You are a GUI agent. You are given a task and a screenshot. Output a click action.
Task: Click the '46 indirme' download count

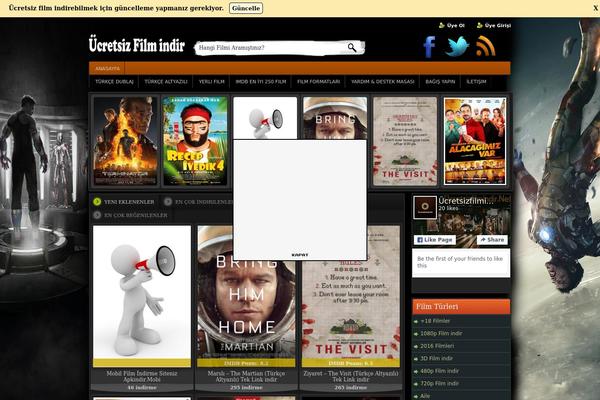click(x=142, y=387)
